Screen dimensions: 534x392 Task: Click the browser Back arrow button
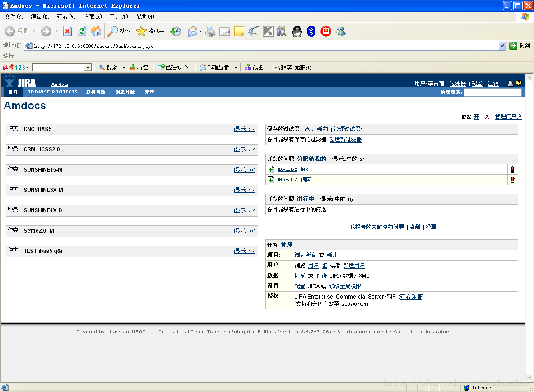pos(10,31)
